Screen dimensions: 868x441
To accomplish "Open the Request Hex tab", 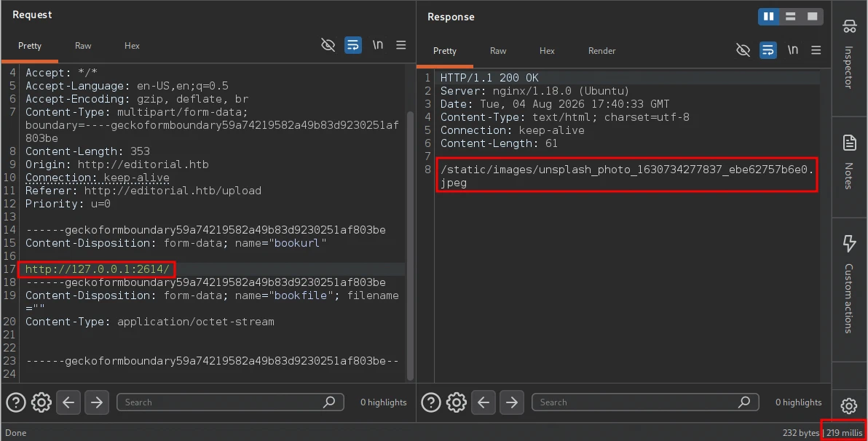I will tap(132, 46).
